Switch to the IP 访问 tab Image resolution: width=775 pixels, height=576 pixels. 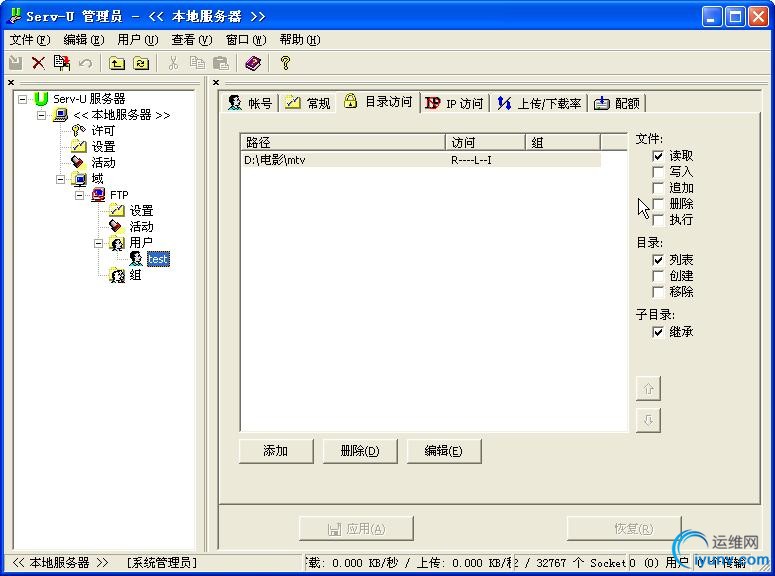tap(454, 103)
